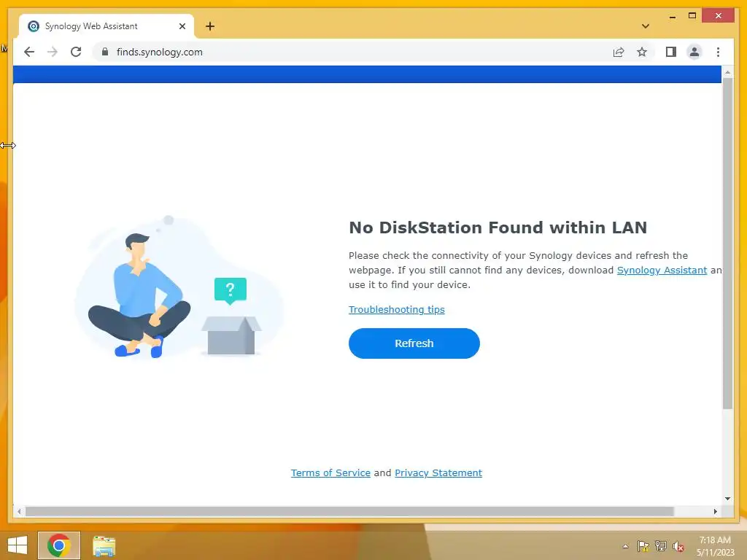Click the vertical scrollbar thumb
This screenshot has height=560, width=747.
727,243
